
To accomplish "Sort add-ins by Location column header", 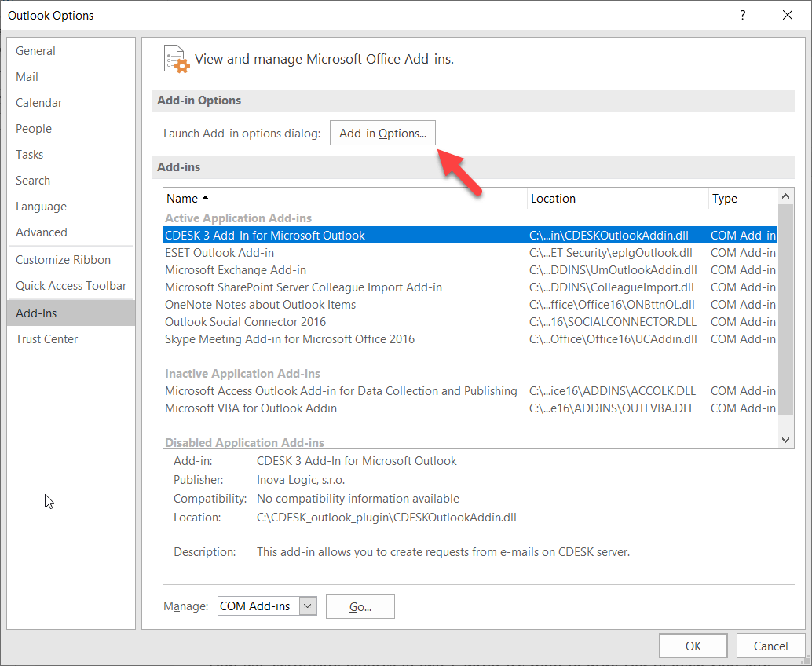I will [x=617, y=199].
